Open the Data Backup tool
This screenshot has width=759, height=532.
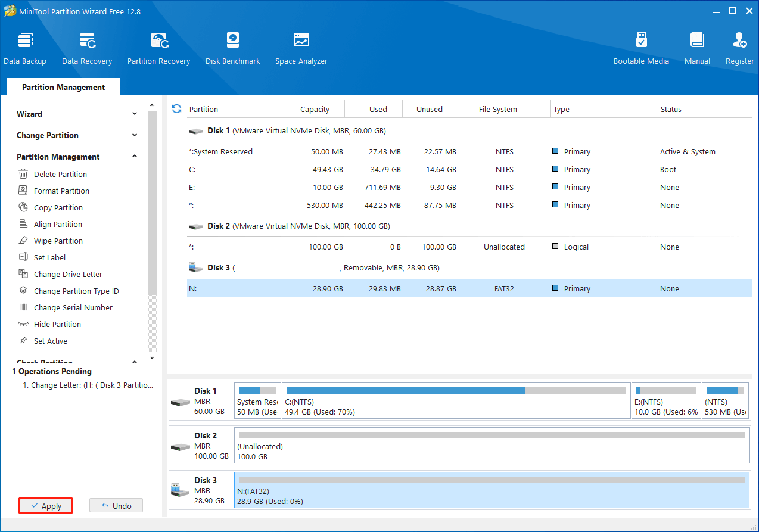coord(24,48)
